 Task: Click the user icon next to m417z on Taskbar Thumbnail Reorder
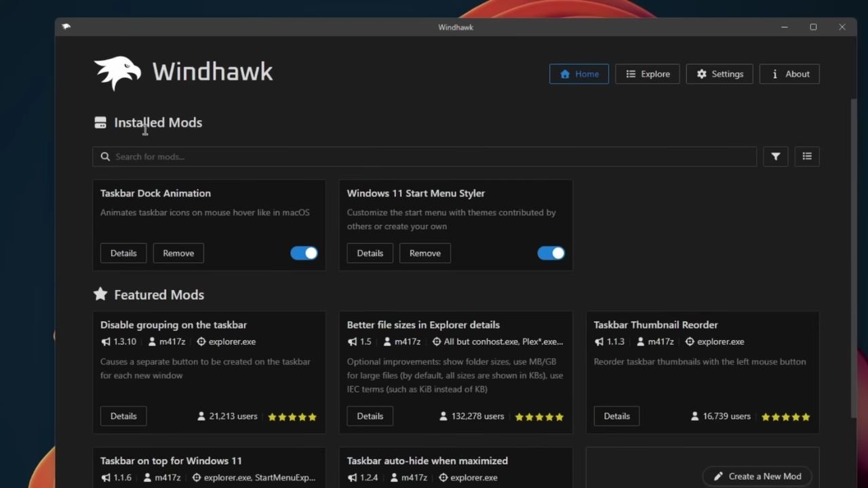click(x=639, y=342)
